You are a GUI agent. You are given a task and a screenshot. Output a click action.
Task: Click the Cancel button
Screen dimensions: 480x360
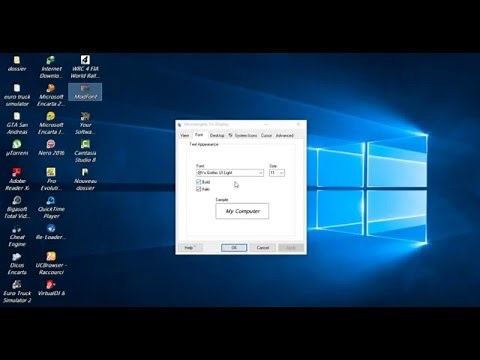pyautogui.click(x=263, y=248)
